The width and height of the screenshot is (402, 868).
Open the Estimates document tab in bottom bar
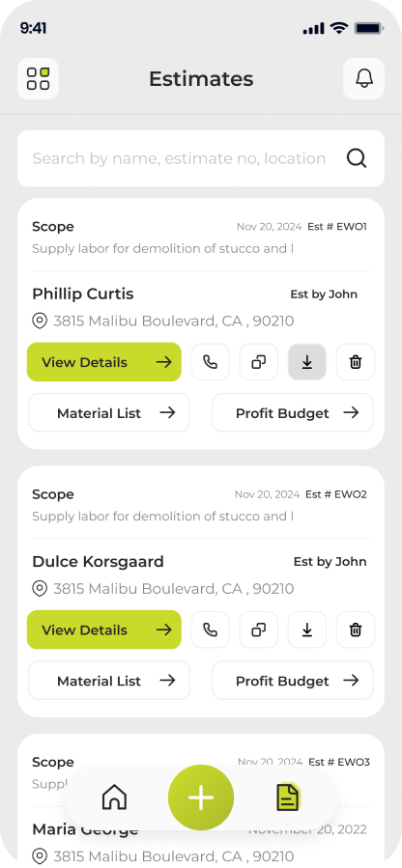click(288, 798)
